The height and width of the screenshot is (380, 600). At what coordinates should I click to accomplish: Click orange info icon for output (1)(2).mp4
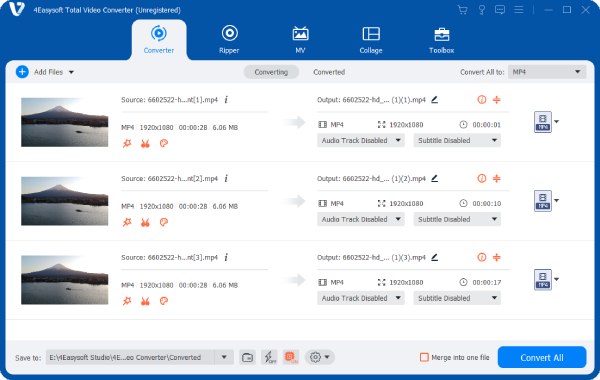click(482, 179)
